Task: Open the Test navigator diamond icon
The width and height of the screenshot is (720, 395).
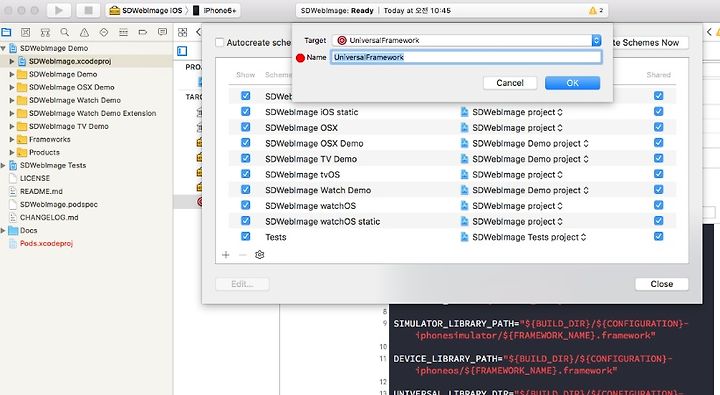Action: coord(104,32)
